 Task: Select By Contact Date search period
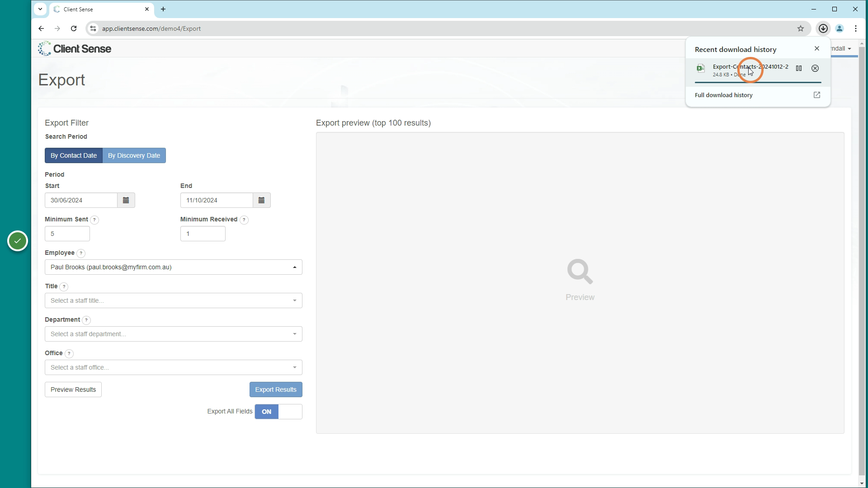(74, 155)
